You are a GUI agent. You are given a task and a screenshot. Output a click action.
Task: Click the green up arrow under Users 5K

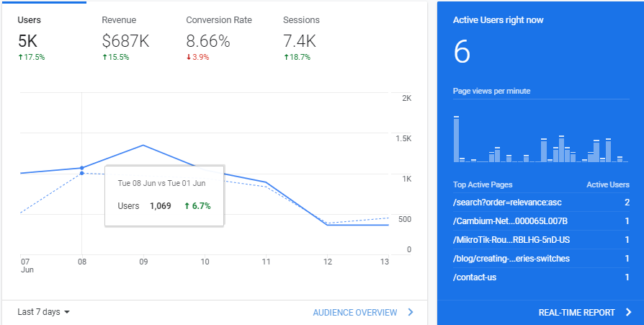[x=20, y=57]
